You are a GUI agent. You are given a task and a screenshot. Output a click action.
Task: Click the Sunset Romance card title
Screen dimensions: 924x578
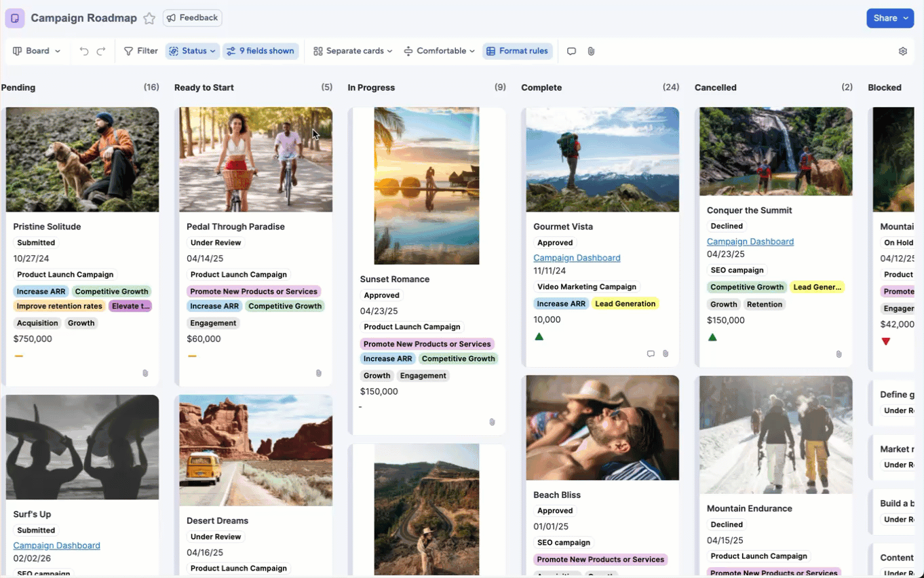395,280
